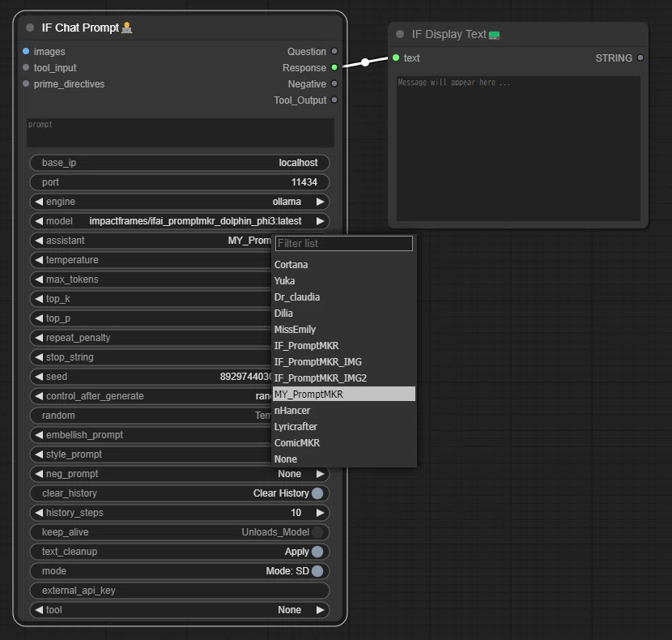Click the prime_directives input socket
Image resolution: width=672 pixels, height=640 pixels.
[26, 83]
